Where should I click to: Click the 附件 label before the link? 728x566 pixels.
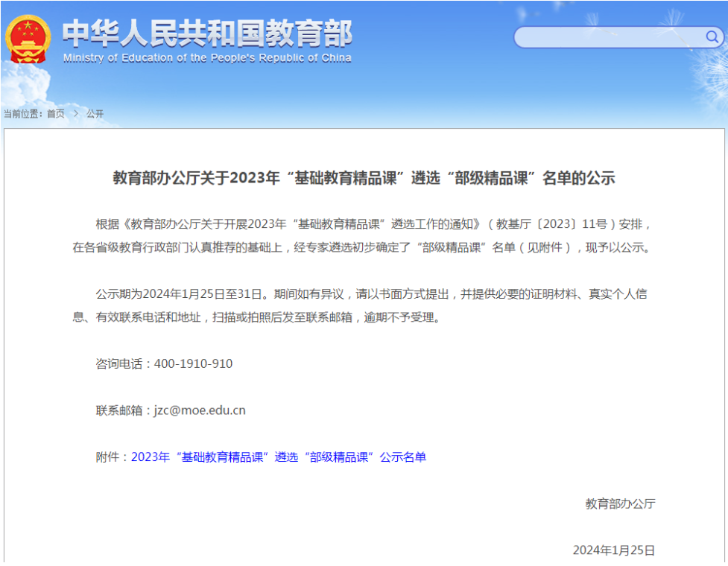(x=112, y=457)
